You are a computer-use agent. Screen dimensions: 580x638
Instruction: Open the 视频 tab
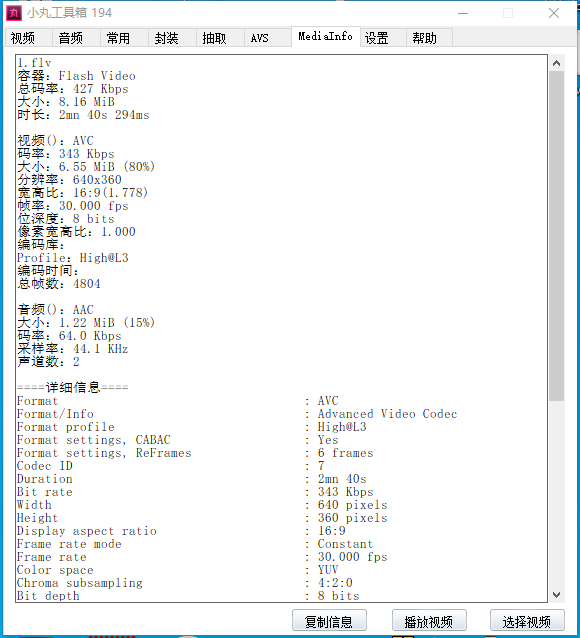pos(28,38)
